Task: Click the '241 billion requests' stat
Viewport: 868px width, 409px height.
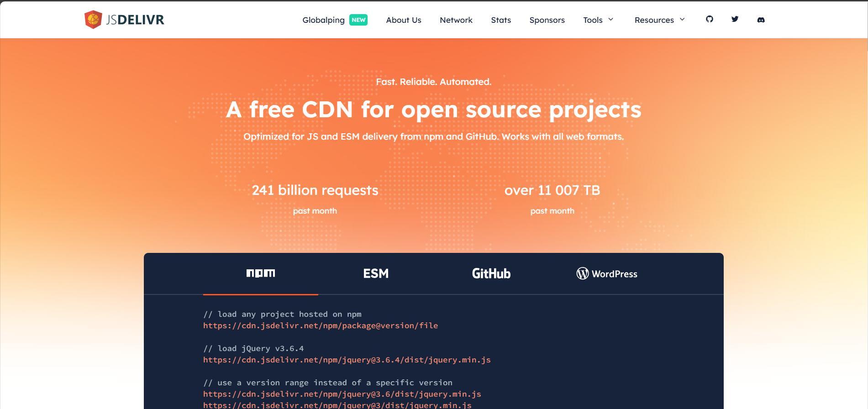Action: coord(315,190)
